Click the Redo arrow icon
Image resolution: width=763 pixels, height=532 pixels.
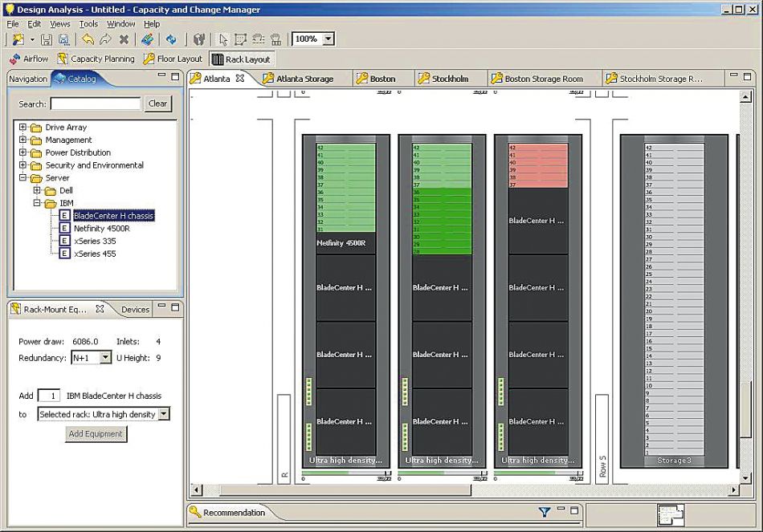pos(105,39)
